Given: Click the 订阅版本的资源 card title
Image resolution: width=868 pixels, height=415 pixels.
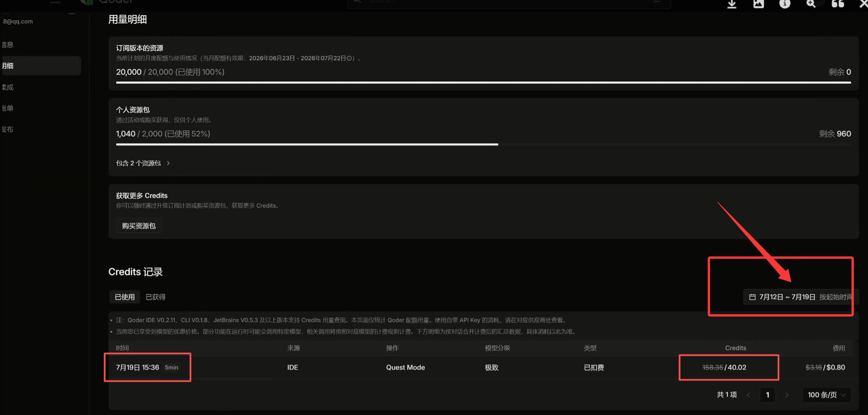Looking at the screenshot, I should pos(139,48).
